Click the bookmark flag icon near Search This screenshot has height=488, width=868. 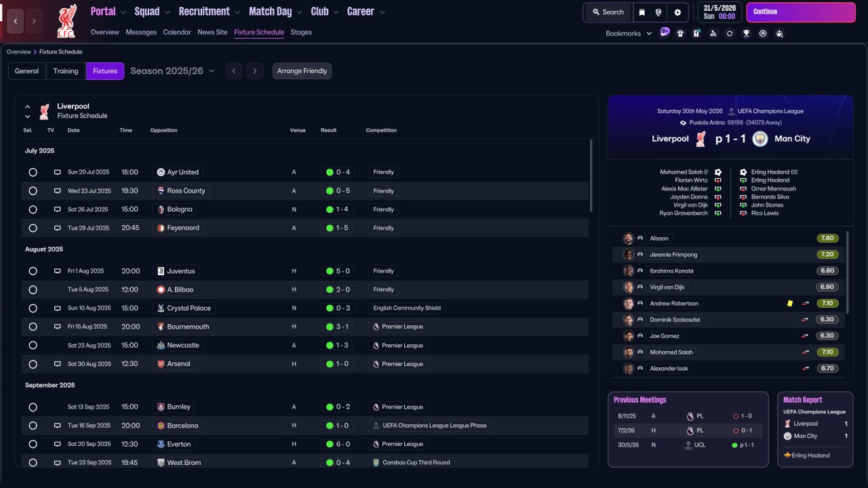pyautogui.click(x=642, y=12)
